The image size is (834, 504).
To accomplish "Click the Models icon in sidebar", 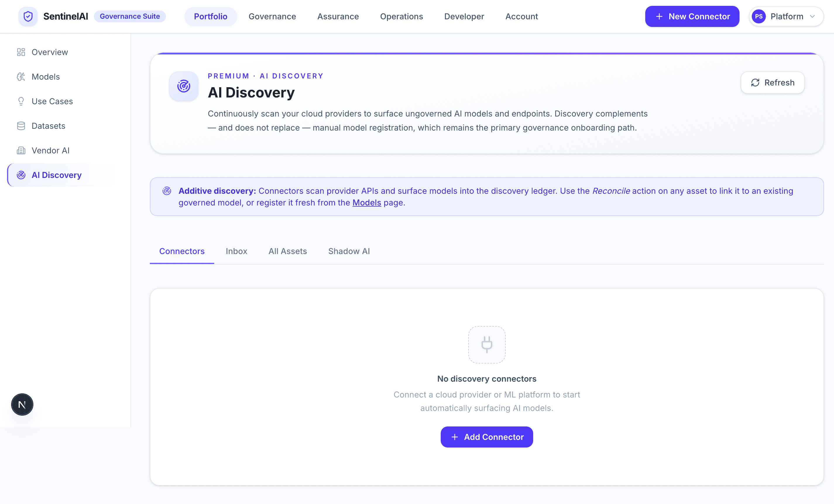I will (21, 76).
